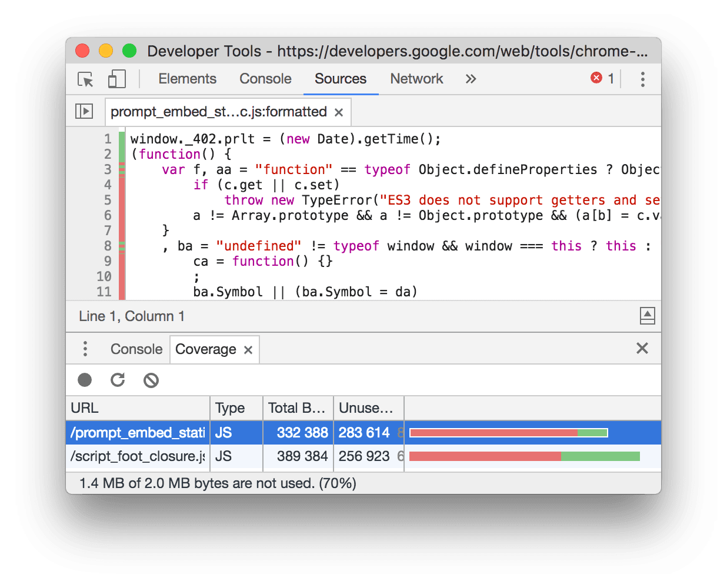Select the prompt_embed formatted source file tab

(x=218, y=112)
